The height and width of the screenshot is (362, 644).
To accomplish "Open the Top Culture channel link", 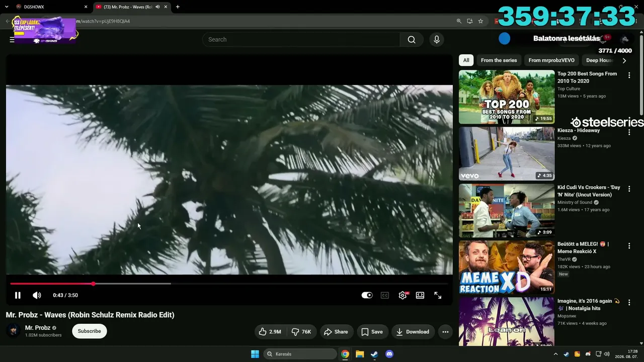I will click(569, 89).
